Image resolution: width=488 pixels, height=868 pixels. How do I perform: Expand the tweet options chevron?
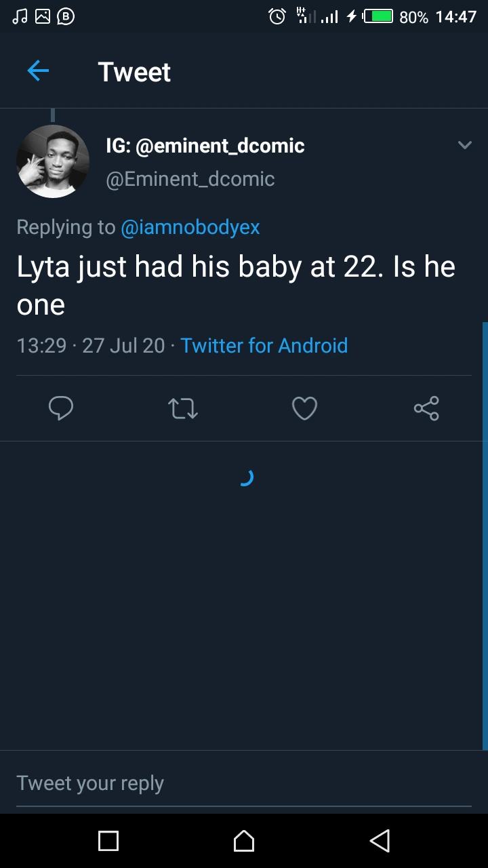(x=465, y=145)
